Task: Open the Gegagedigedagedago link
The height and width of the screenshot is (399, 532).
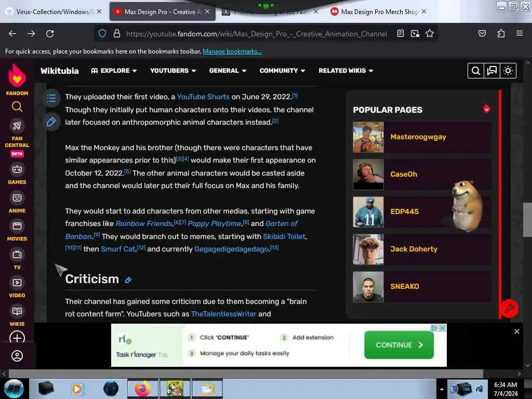Action: pos(231,249)
